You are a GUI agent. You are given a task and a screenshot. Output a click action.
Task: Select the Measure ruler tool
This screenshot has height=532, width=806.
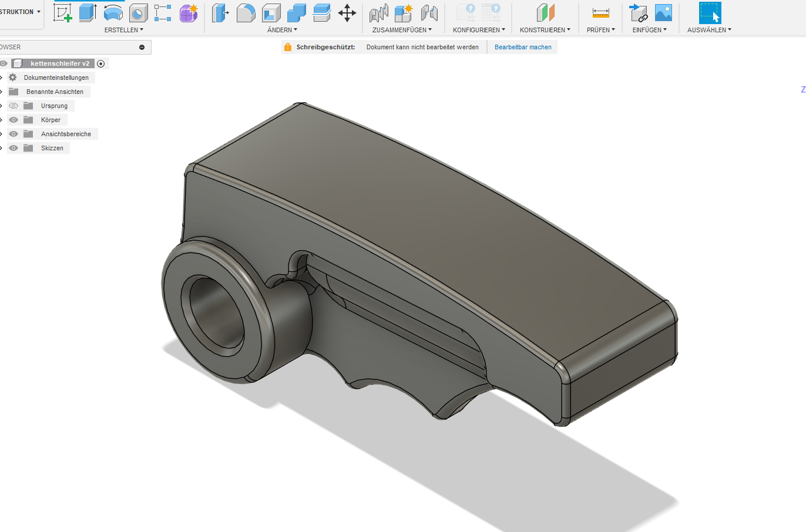pyautogui.click(x=600, y=12)
